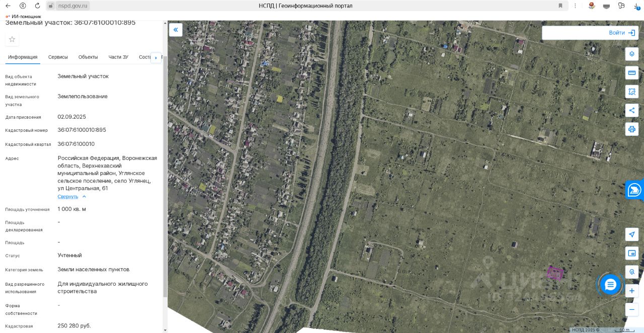Click the site lock icon in address bar
This screenshot has height=333, width=644.
point(51,6)
